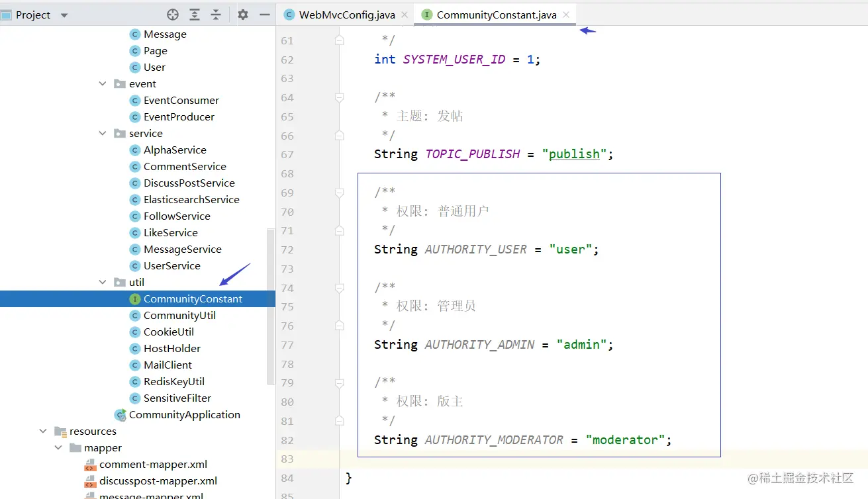This screenshot has height=499, width=868.
Task: Select EventProducer in the project tree
Action: pos(179,117)
